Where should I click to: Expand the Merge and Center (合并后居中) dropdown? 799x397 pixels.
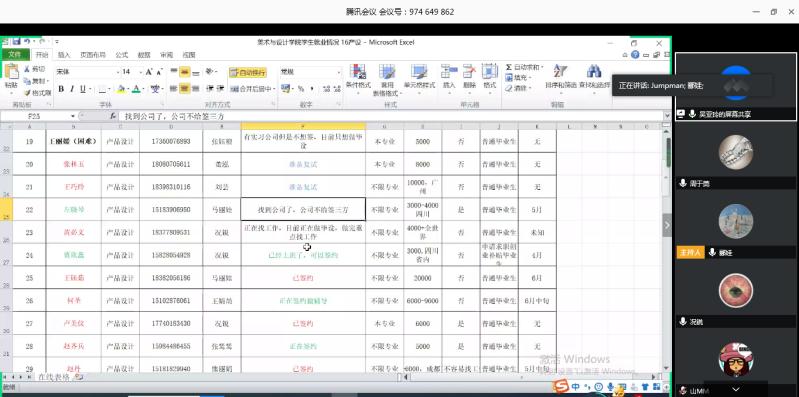coord(274,89)
